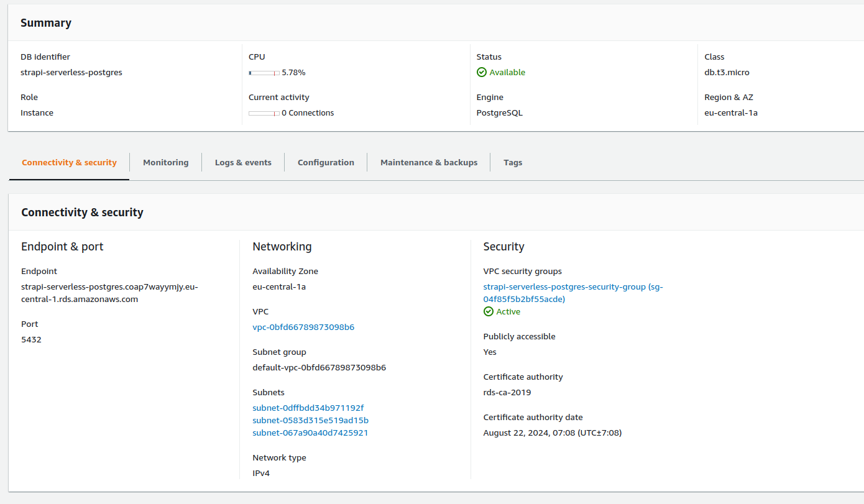Viewport: 864px width, 504px height.
Task: Open subnet-067a90a40d7425921
Action: [x=310, y=433]
